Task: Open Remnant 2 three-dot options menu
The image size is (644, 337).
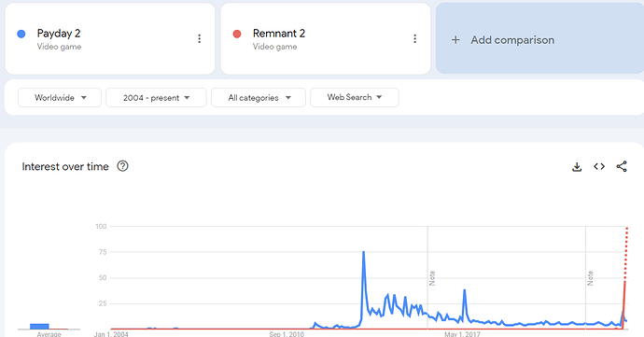Action: pos(414,38)
